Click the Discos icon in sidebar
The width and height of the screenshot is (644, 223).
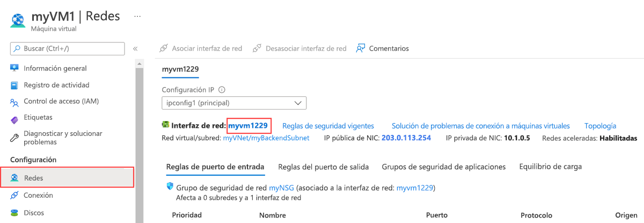pyautogui.click(x=14, y=213)
